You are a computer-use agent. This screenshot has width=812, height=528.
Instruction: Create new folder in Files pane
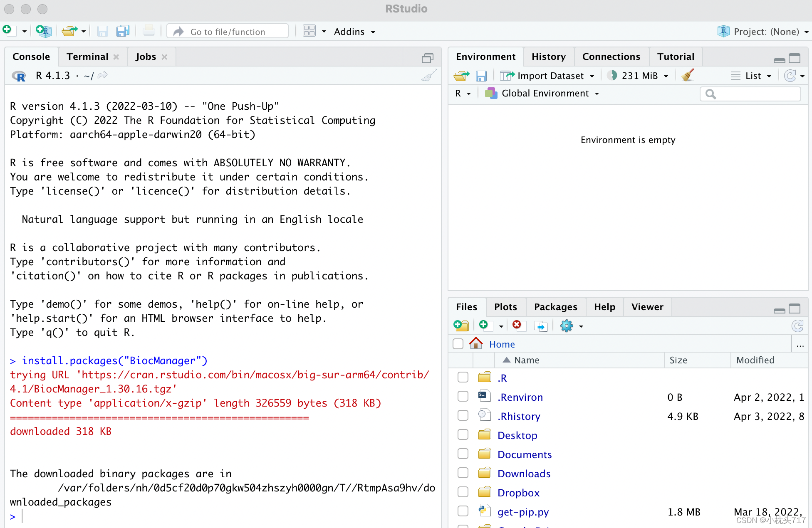pos(461,326)
